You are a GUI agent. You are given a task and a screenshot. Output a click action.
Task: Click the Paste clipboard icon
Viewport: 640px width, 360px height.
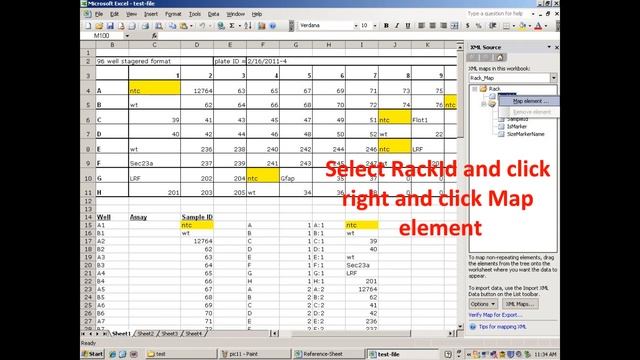coord(184,26)
